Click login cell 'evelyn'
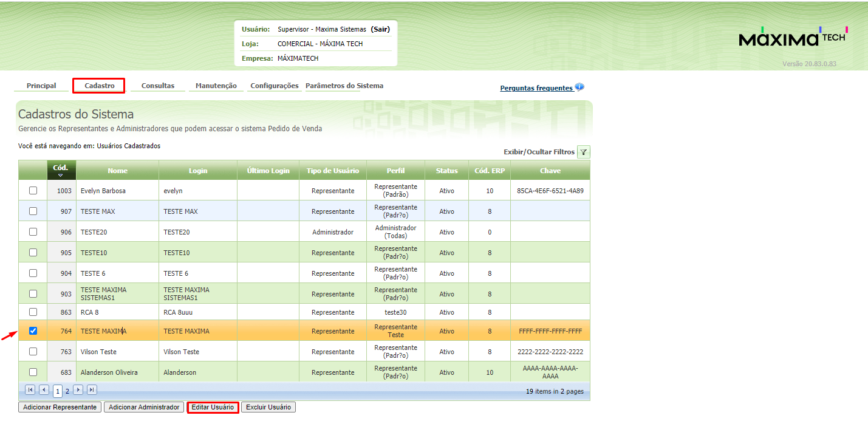Viewport: 868px width, 421px height. pos(173,191)
